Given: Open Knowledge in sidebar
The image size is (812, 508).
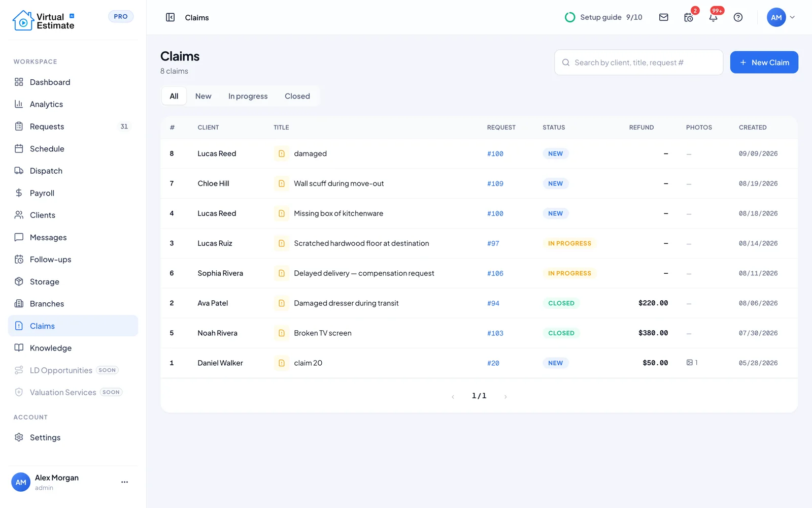Looking at the screenshot, I should 73,348.
